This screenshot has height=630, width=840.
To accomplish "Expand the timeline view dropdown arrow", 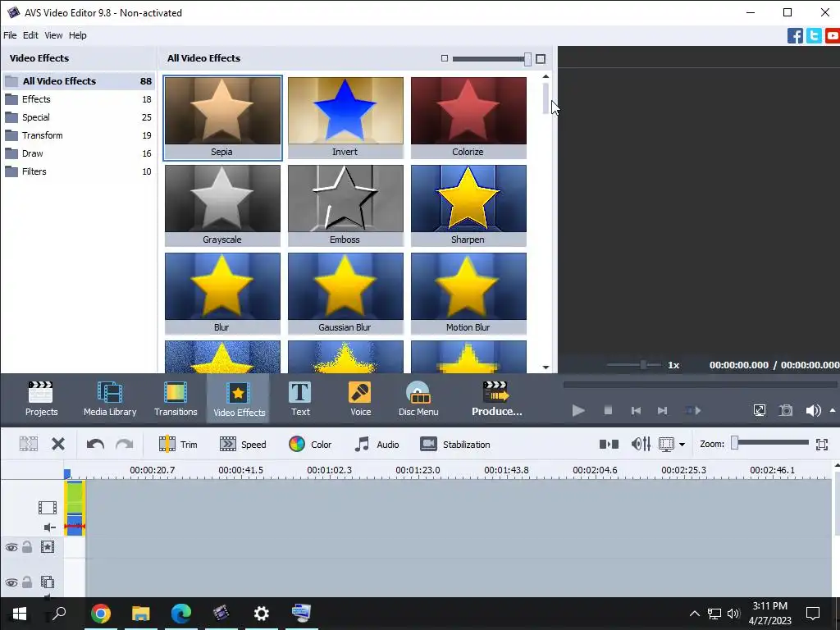I will (682, 445).
